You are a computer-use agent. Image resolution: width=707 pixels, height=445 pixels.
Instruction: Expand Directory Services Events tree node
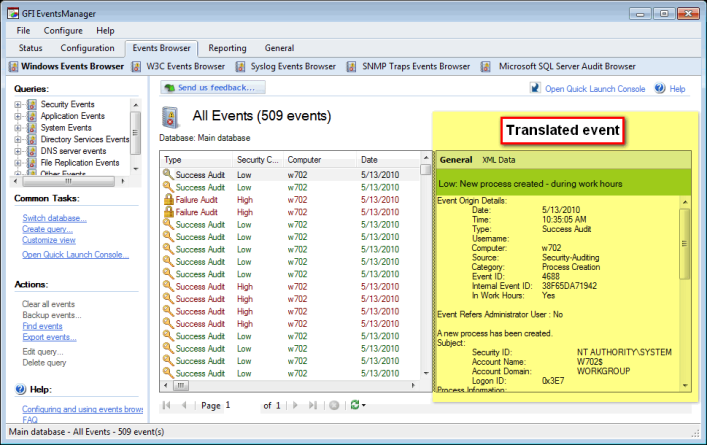pos(18,140)
